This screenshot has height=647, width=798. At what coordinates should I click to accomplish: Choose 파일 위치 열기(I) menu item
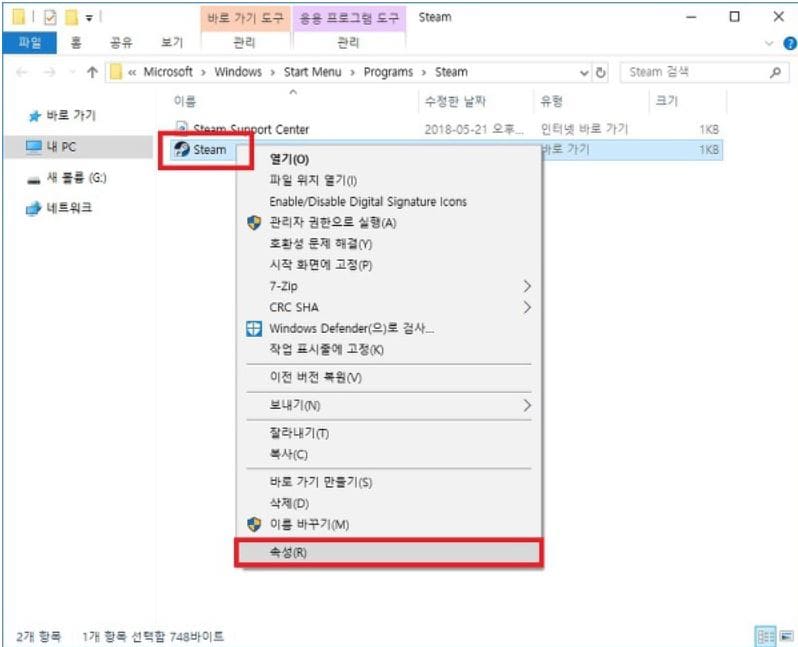coord(389,180)
